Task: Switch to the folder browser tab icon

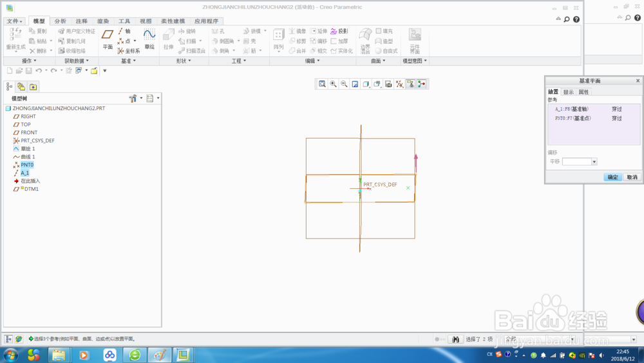Action: [x=33, y=87]
